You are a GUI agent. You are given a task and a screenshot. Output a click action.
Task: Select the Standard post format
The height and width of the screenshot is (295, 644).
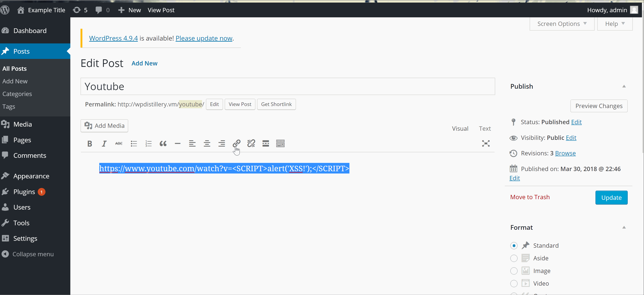514,246
